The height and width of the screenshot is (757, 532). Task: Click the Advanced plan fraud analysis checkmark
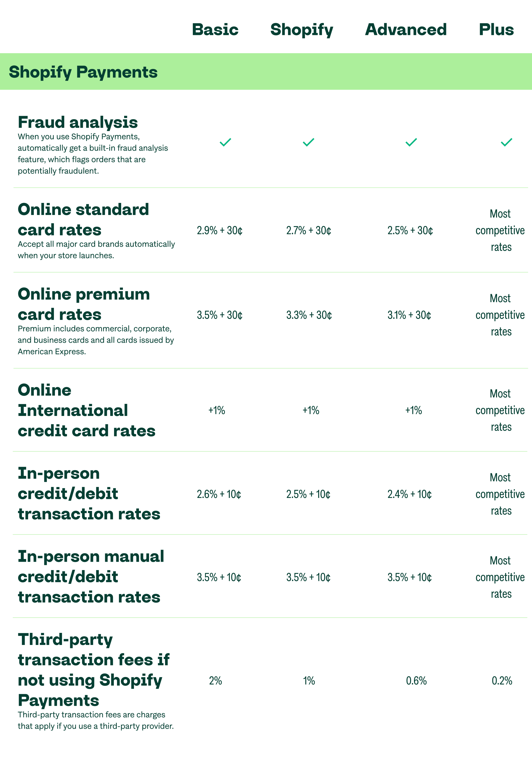click(x=411, y=142)
